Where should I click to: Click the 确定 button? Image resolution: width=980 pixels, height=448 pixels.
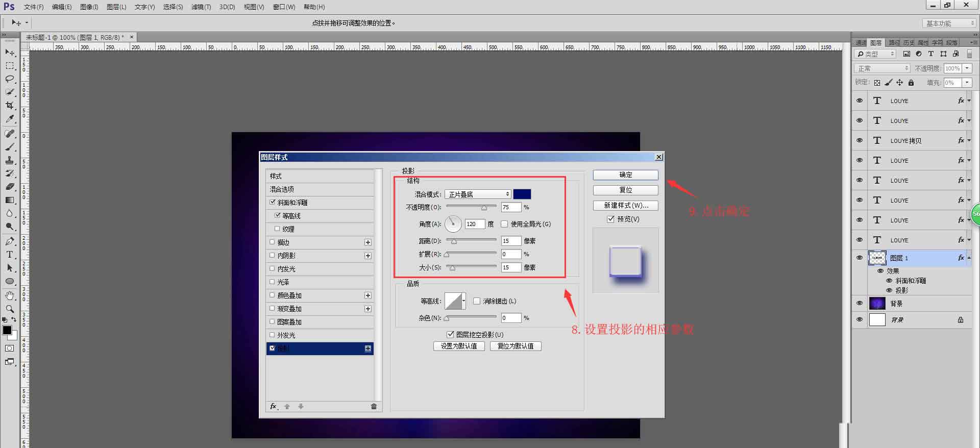point(626,175)
